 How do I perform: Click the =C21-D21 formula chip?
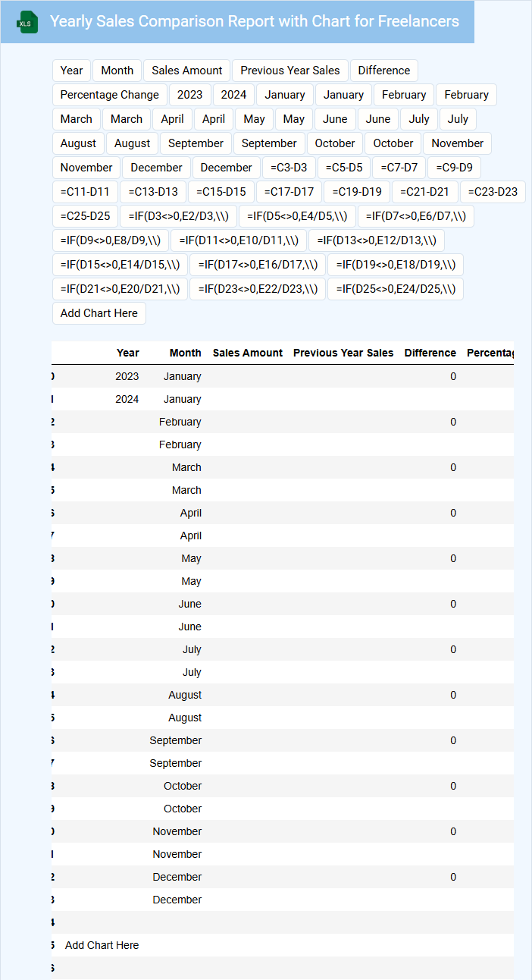pyautogui.click(x=425, y=192)
